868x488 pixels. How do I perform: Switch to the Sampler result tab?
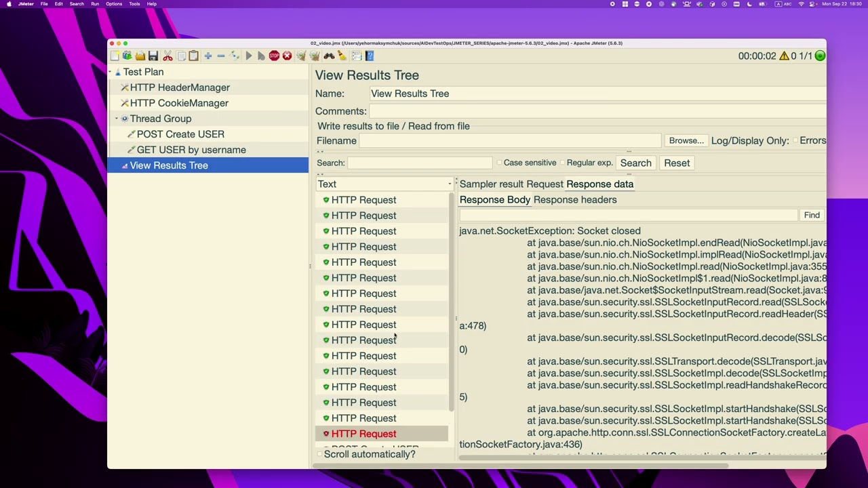coord(491,184)
